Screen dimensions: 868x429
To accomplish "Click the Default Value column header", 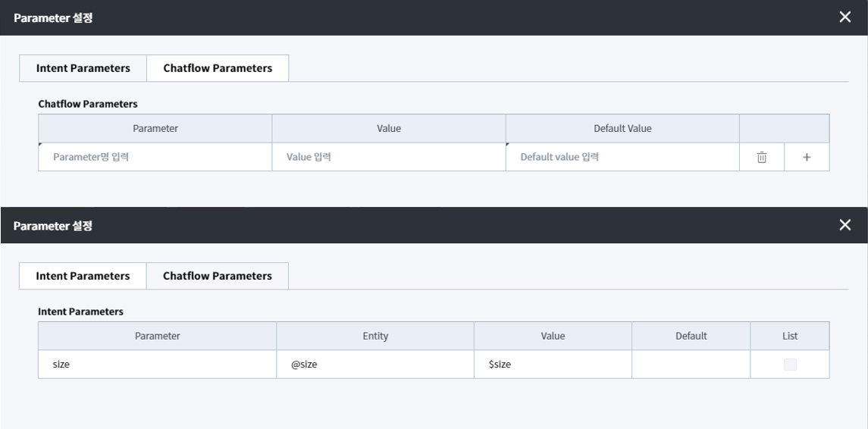I will tap(622, 129).
